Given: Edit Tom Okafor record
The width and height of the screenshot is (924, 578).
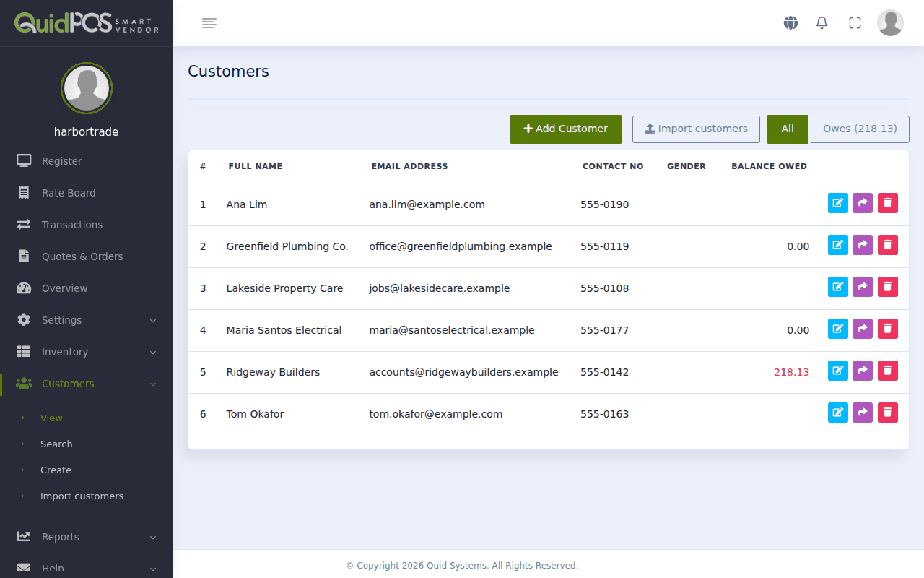Looking at the screenshot, I should click(x=837, y=413).
